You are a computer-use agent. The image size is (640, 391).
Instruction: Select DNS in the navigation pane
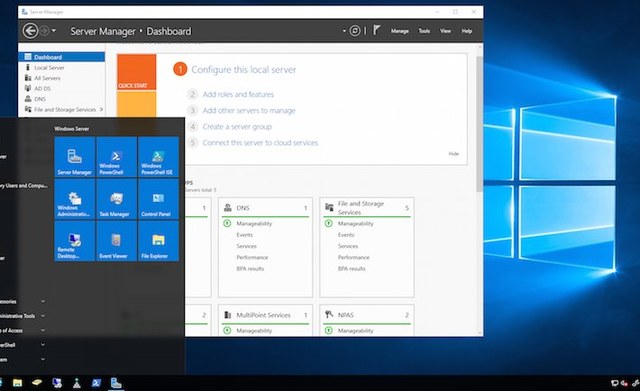pyautogui.click(x=62, y=99)
